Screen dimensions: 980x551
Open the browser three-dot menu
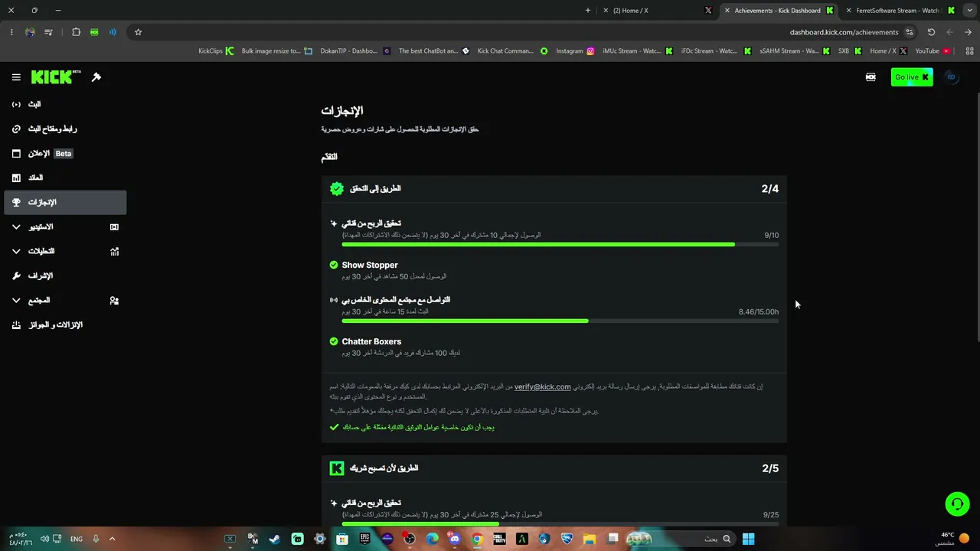[x=11, y=32]
